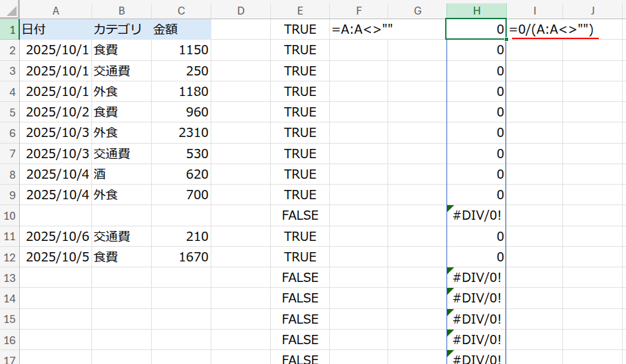Click the 日付 header cell
The image size is (626, 364).
coord(56,30)
